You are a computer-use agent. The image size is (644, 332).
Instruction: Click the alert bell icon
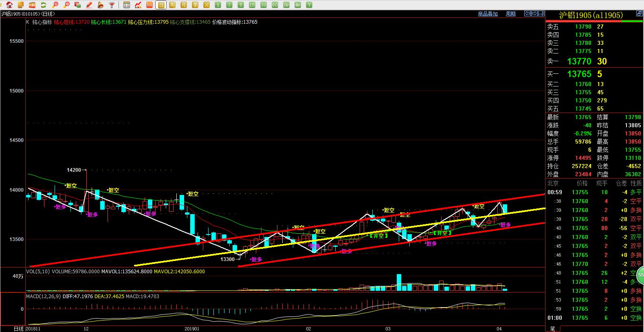(x=100, y=5)
